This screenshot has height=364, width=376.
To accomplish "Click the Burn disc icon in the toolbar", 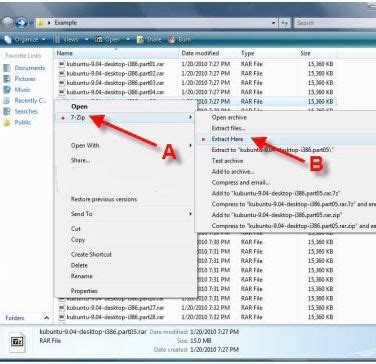I will point(172,40).
